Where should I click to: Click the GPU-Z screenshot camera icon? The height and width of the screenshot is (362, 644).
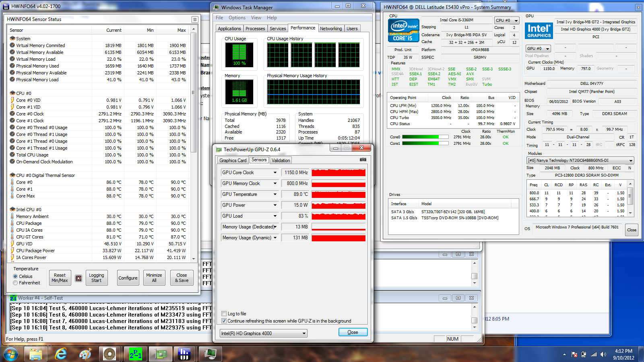363,160
